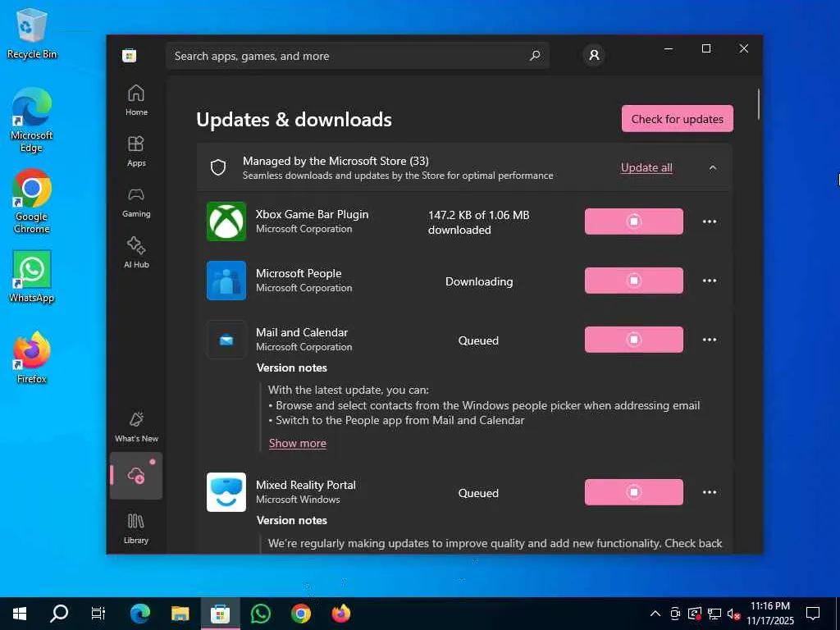Open File Explorer from taskbar

[180, 614]
